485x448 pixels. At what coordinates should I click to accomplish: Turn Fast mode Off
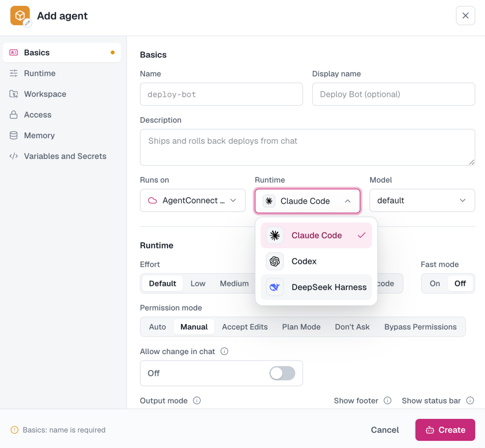(460, 284)
